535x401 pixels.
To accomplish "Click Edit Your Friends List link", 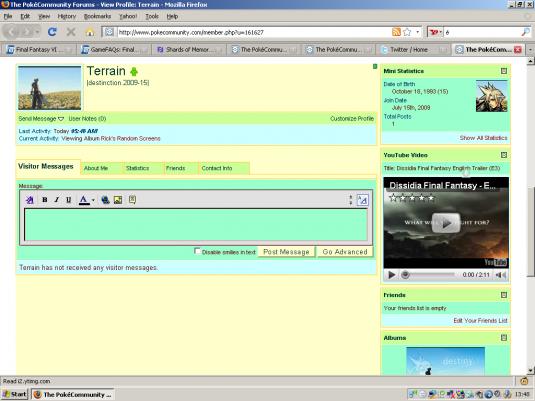I will click(480, 320).
